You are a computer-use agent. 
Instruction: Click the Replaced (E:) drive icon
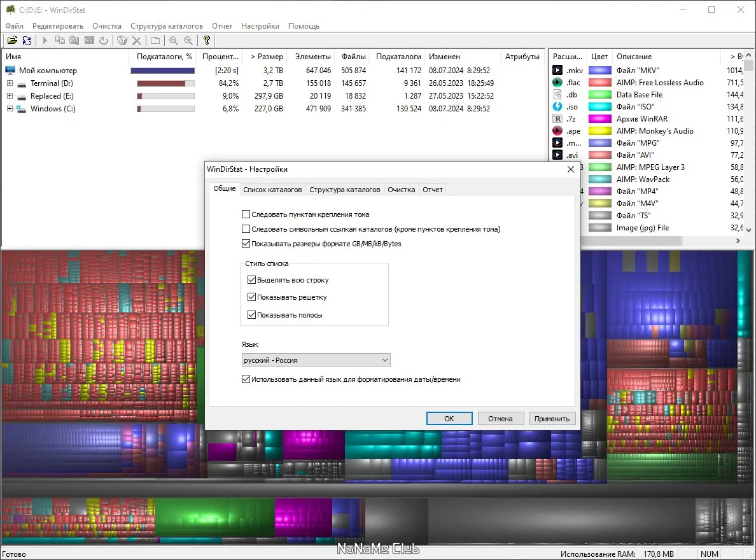pos(21,96)
